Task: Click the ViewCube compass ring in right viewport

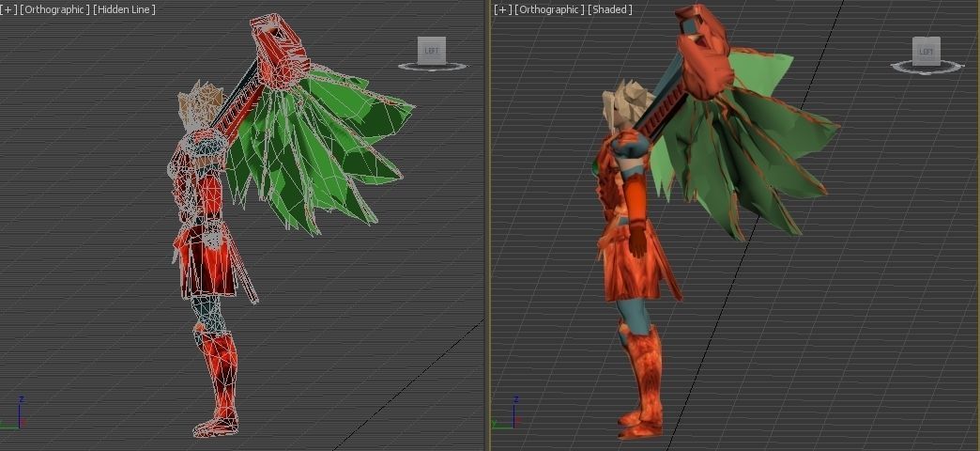Action: tap(926, 67)
